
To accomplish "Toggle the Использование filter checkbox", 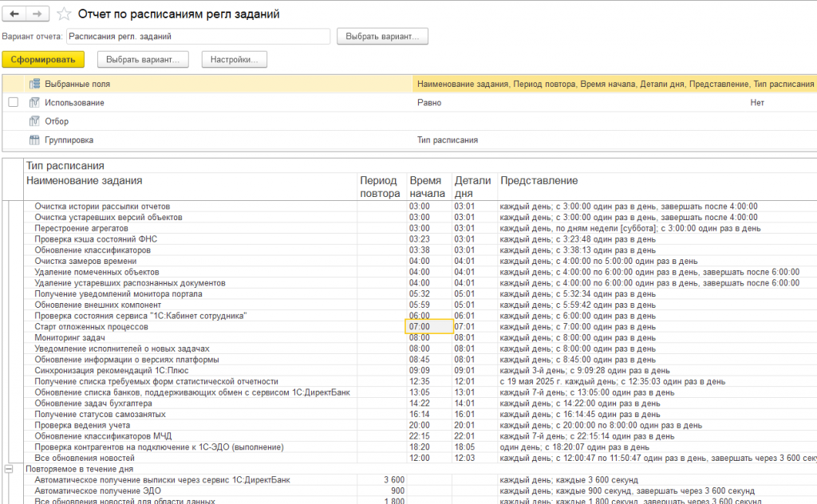I will coord(13,103).
